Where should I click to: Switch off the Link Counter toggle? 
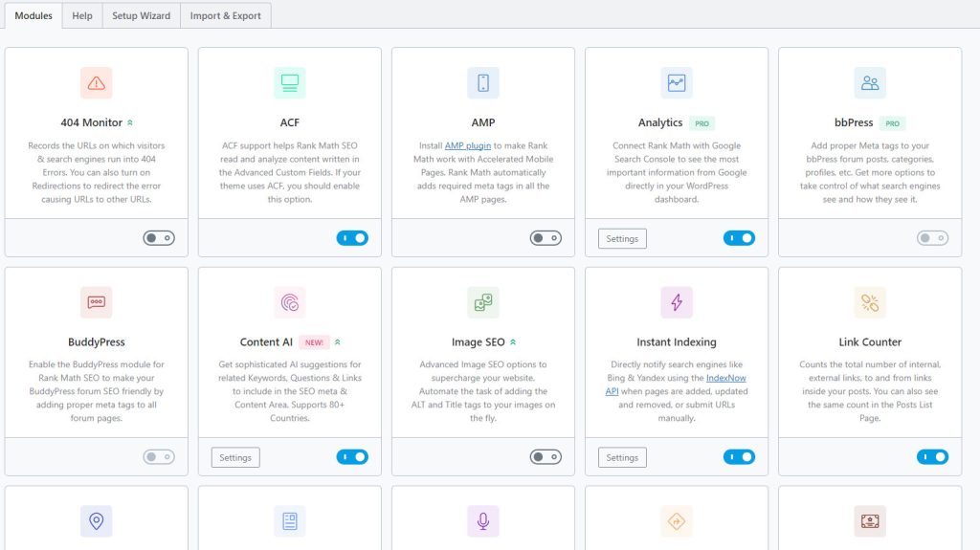point(932,457)
